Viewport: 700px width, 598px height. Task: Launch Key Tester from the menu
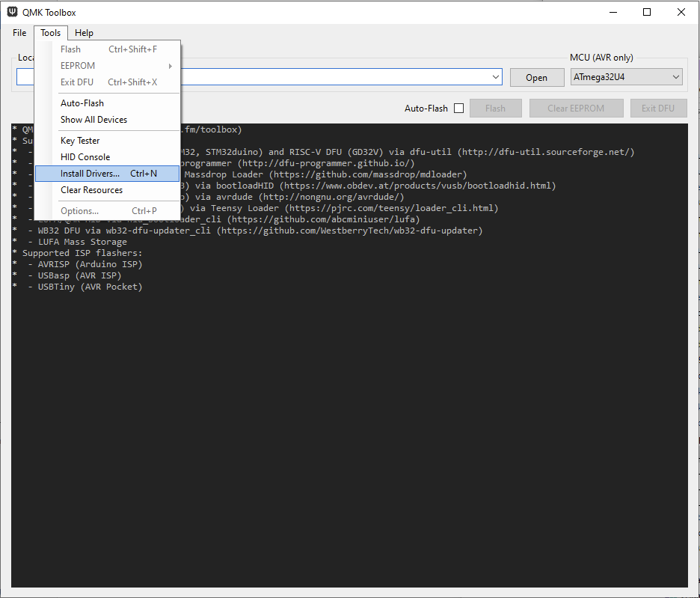[x=80, y=141]
